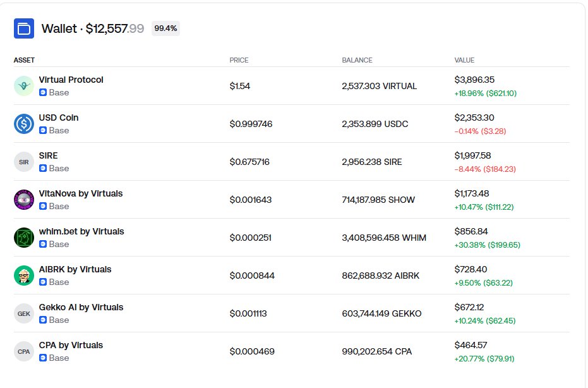Open the SIRE asset name
Viewport: 588px width, 388px height.
point(49,155)
